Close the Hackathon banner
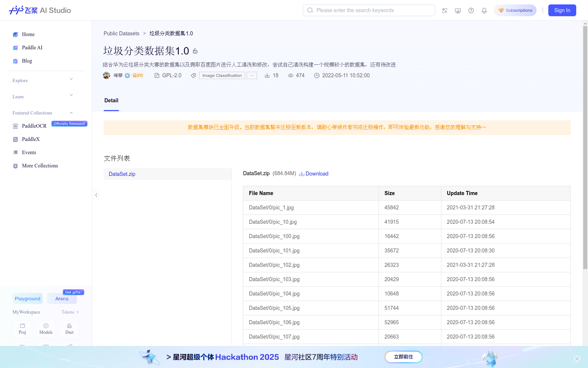 point(577,359)
